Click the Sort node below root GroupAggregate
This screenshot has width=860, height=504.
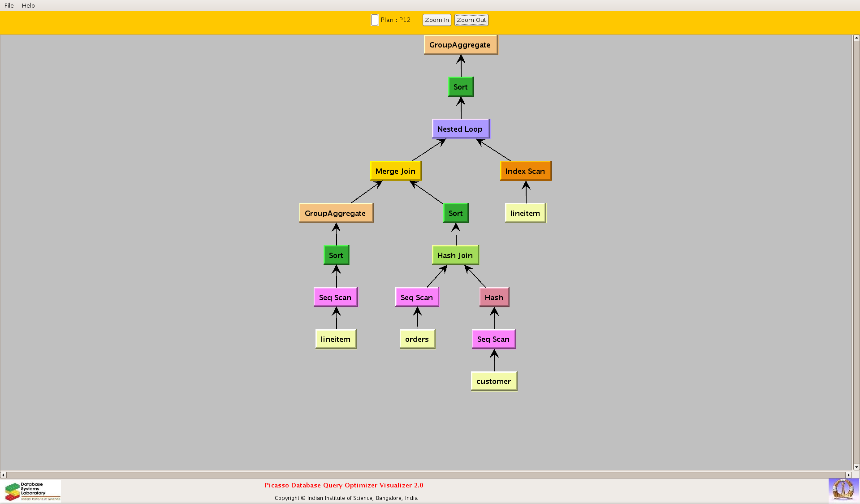(461, 87)
